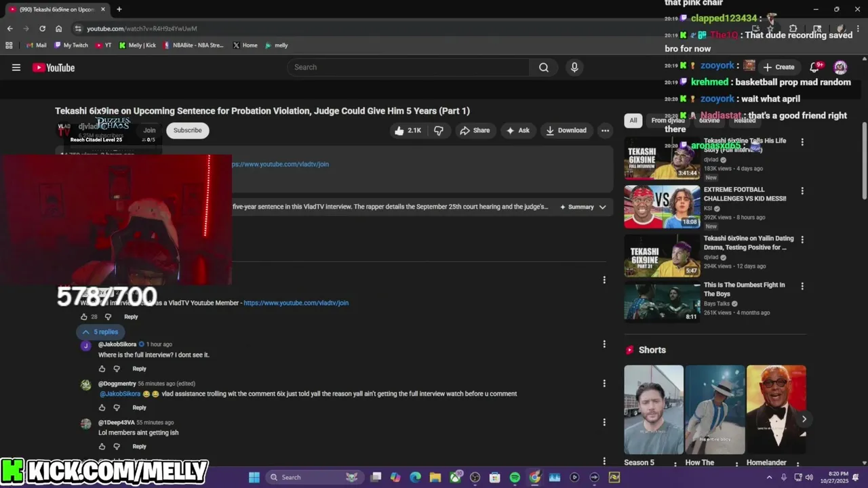The height and width of the screenshot is (488, 868).
Task: Open Windows Start menu
Action: point(254,477)
